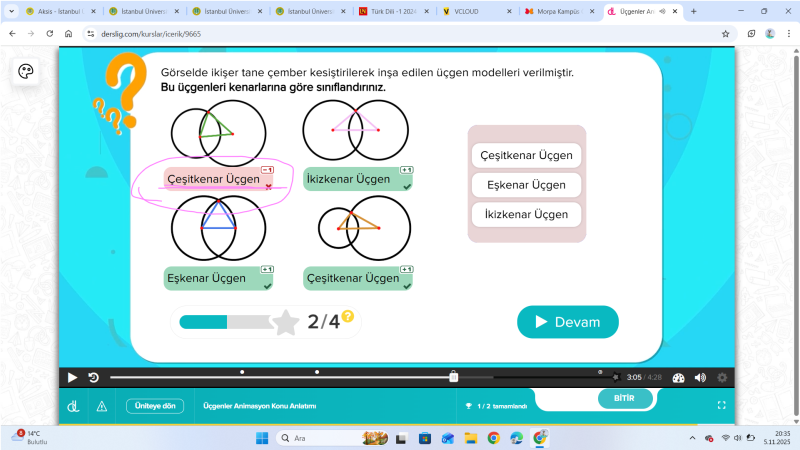Switch to the Morpa Kampüs tab
The height and width of the screenshot is (450, 800).
point(560,11)
